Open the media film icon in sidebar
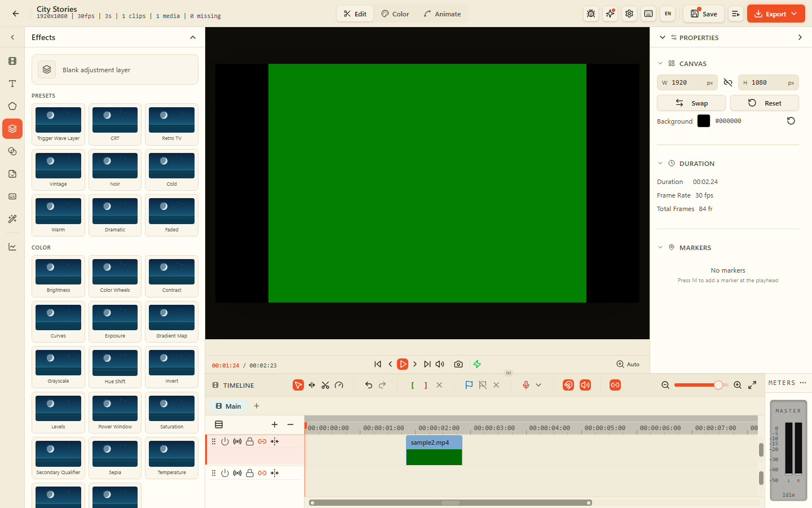The height and width of the screenshot is (508, 812). tap(12, 61)
